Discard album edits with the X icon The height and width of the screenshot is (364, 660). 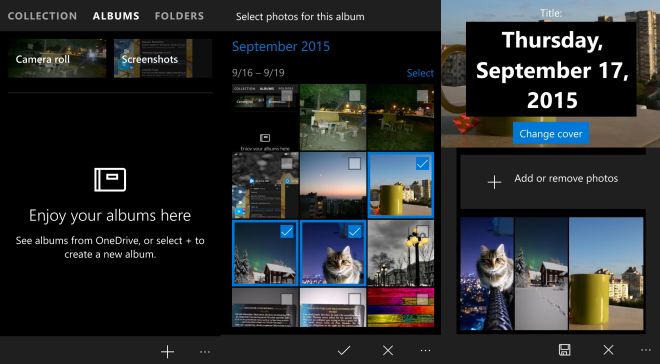coord(608,350)
